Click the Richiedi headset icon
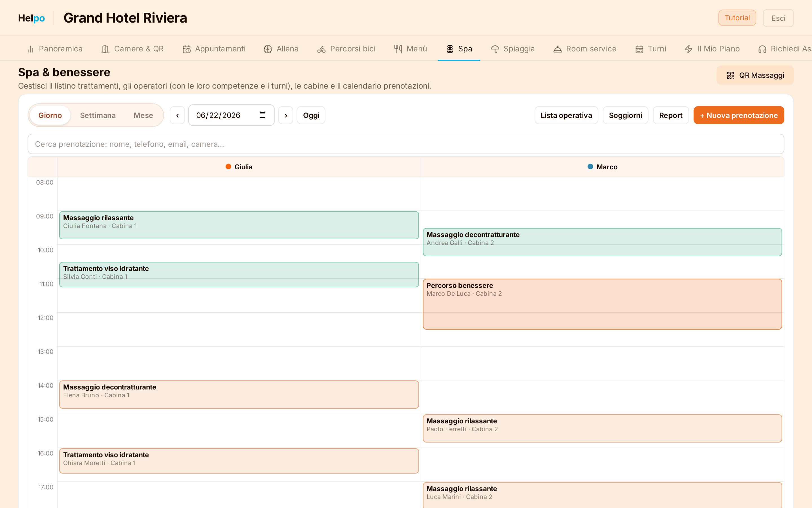The height and width of the screenshot is (508, 812). click(762, 49)
